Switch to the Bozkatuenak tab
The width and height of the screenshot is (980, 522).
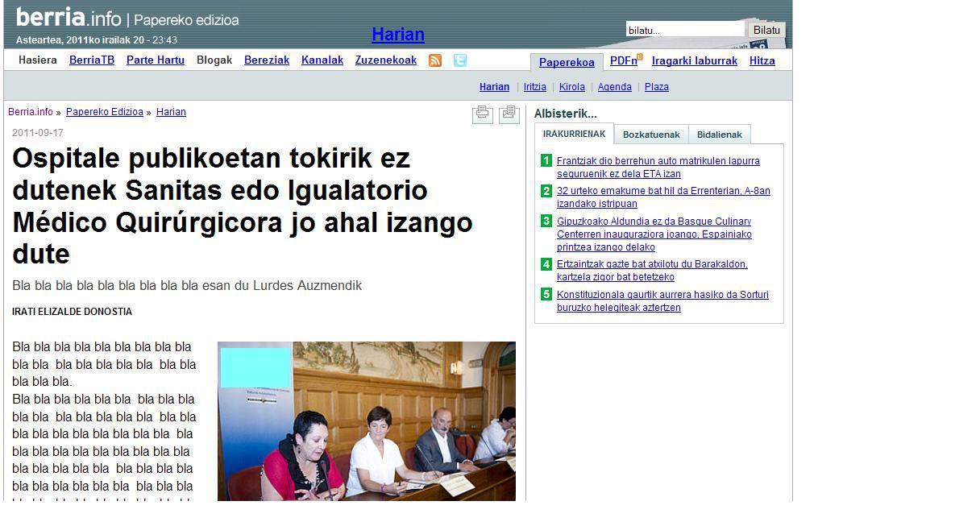(x=651, y=135)
